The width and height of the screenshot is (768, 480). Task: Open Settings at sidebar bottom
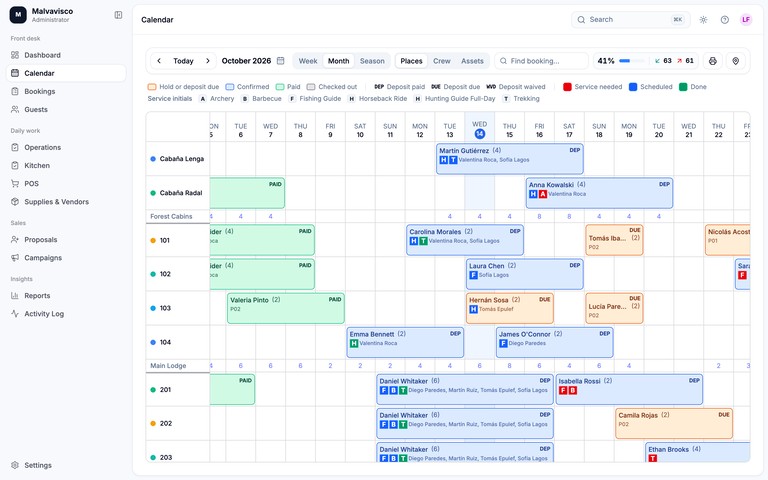[x=66, y=465]
